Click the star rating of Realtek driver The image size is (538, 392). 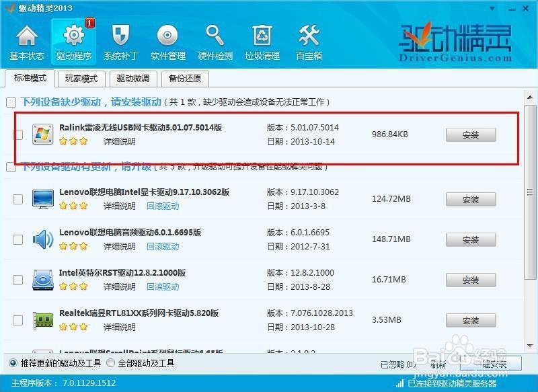click(73, 327)
